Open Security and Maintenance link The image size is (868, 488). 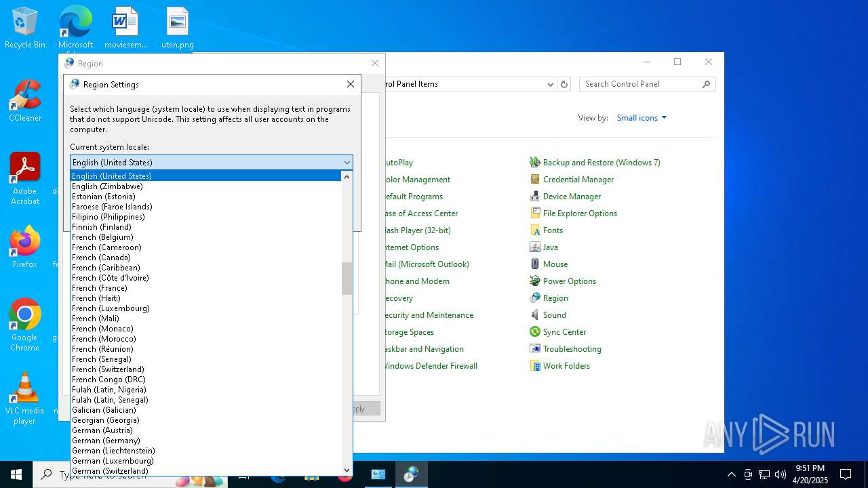(x=429, y=315)
